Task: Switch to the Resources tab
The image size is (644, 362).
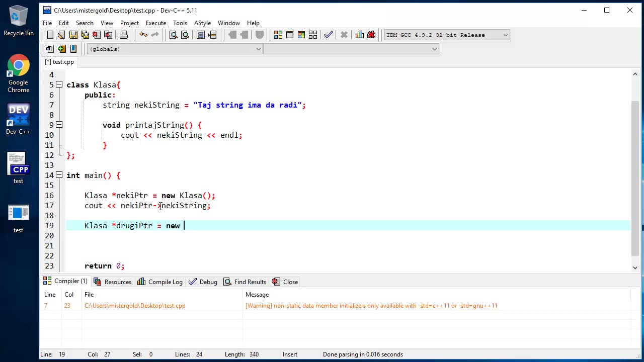Action: click(x=112, y=282)
